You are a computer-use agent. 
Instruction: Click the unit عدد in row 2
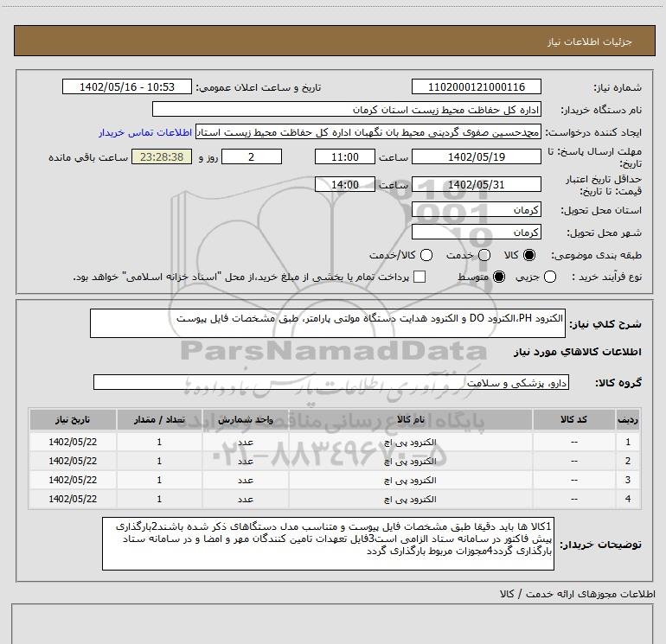[246, 461]
